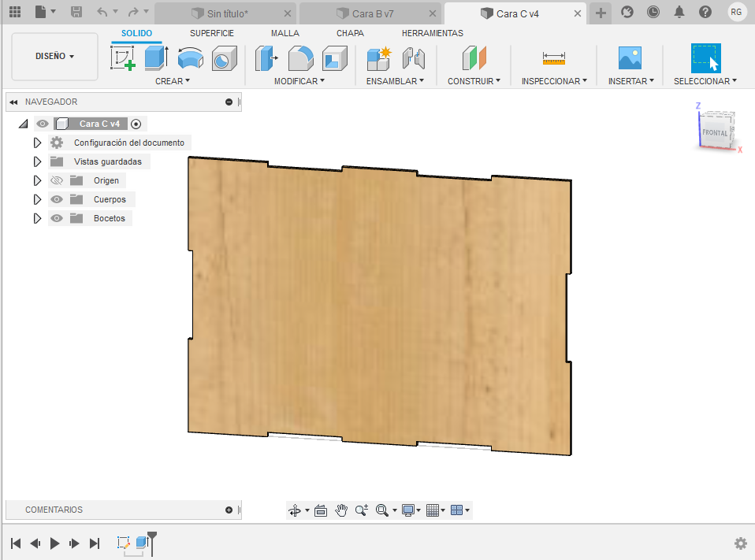Click the Save disk icon
Image resolution: width=755 pixels, height=560 pixels.
pos(76,12)
